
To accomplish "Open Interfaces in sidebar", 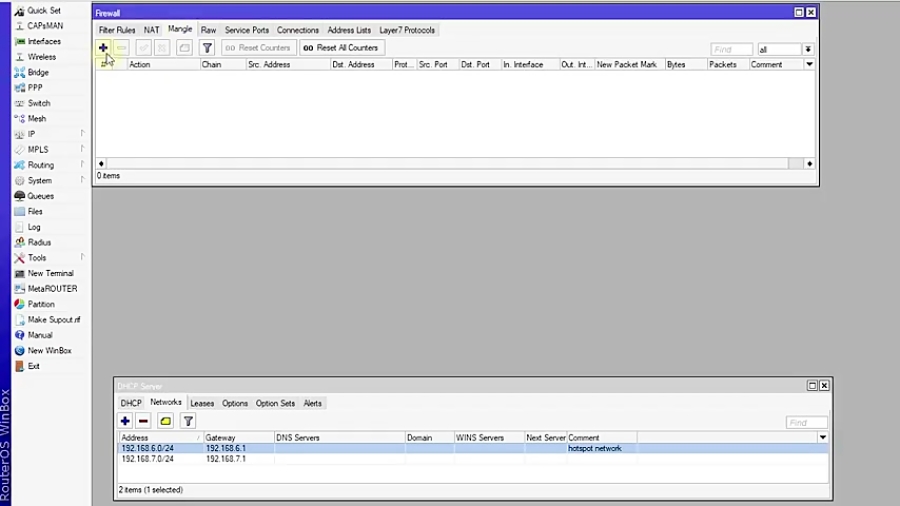I will [x=44, y=41].
